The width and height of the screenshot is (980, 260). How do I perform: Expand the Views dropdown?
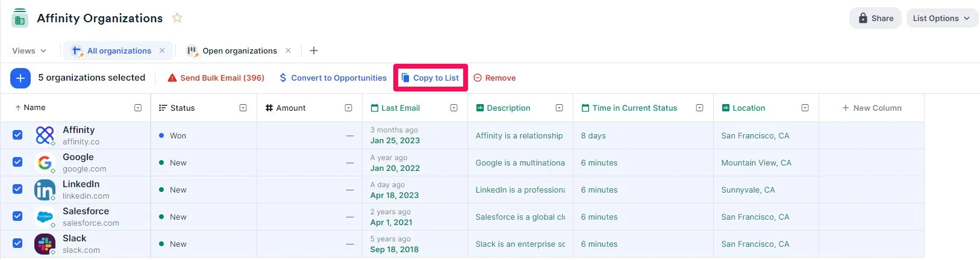pyautogui.click(x=29, y=51)
